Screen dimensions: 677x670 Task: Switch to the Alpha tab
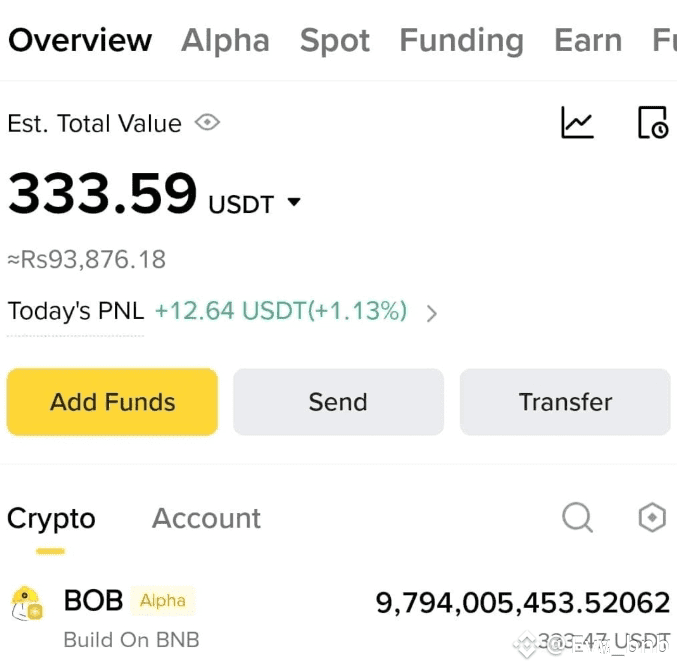(x=225, y=40)
